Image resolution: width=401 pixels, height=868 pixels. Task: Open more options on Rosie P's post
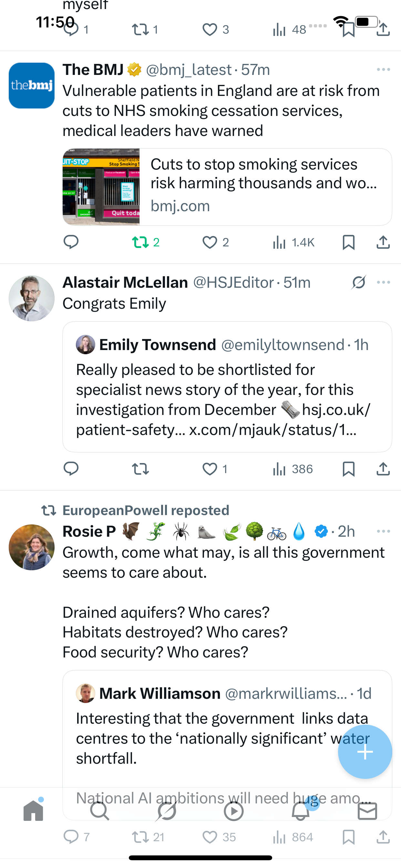(x=383, y=531)
